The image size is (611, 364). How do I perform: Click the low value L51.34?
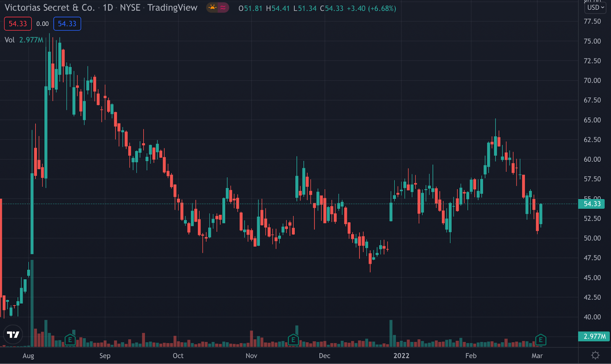pos(305,8)
